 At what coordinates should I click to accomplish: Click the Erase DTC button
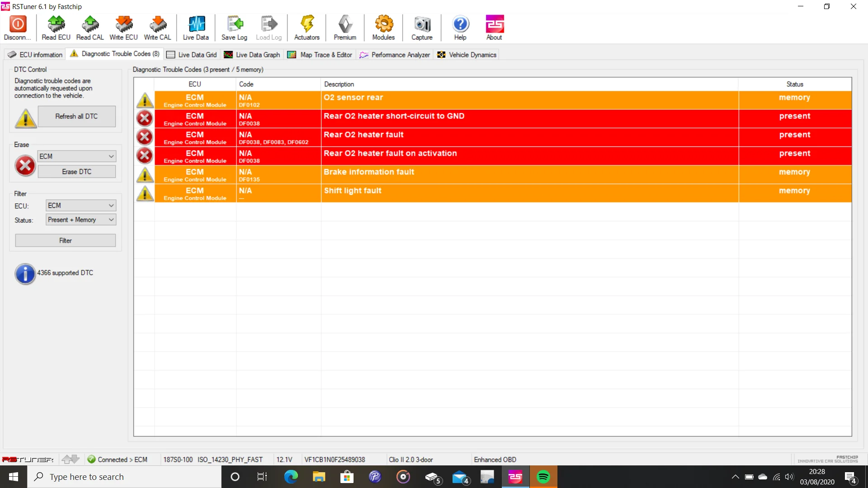tap(76, 172)
